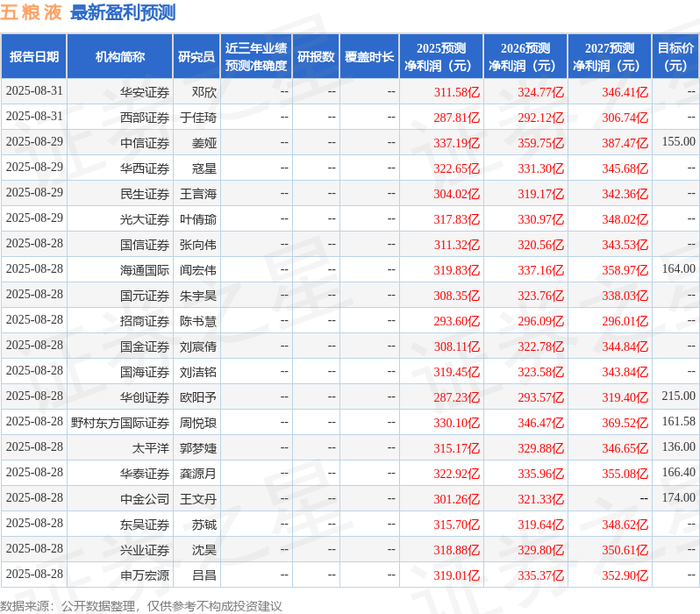Click the 2026预测净利润 column header
This screenshot has width=700, height=614.
tap(525, 57)
